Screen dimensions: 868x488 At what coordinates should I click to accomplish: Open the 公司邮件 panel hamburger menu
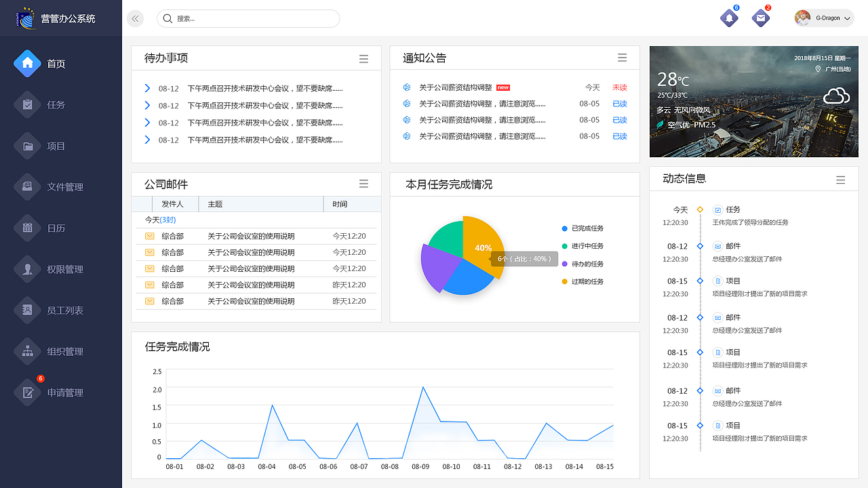[x=363, y=184]
